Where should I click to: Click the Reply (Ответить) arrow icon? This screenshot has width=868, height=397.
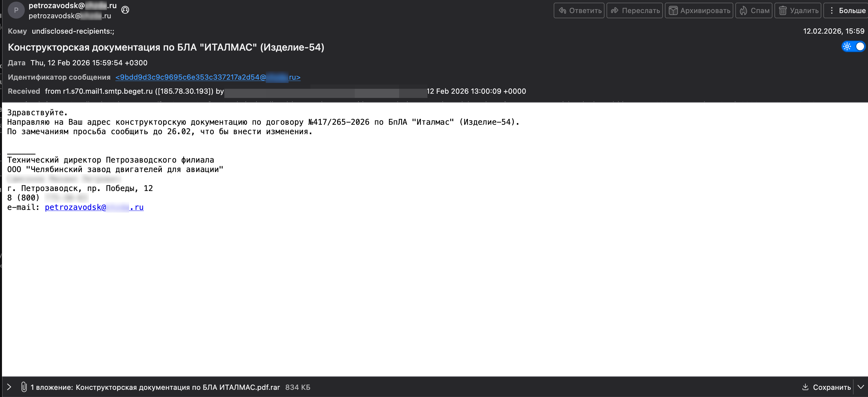(562, 10)
